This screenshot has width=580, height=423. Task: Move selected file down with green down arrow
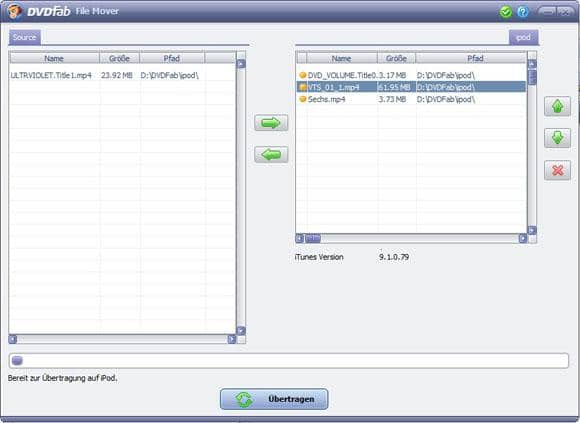pos(557,138)
